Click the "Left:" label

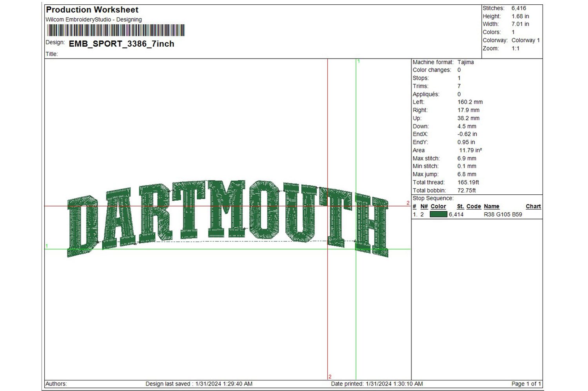pos(419,102)
